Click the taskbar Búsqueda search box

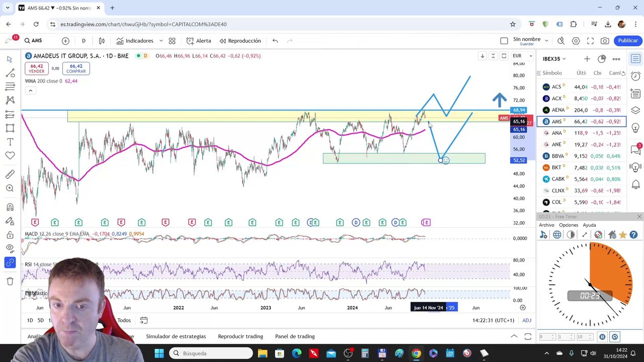pos(210,353)
